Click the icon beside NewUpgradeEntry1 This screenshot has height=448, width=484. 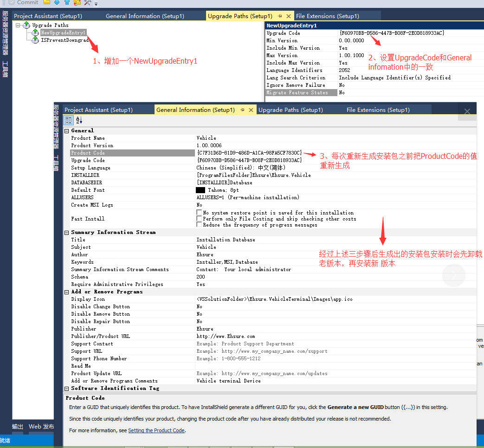(x=35, y=32)
